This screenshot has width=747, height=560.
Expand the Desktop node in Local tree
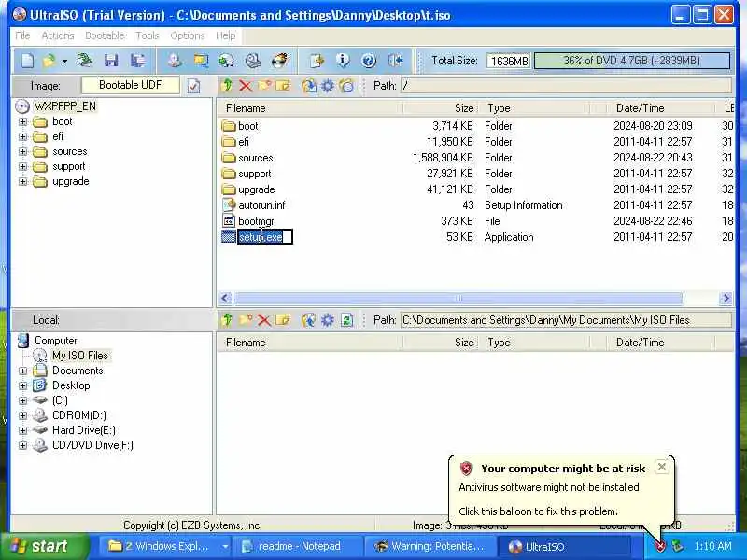click(22, 385)
